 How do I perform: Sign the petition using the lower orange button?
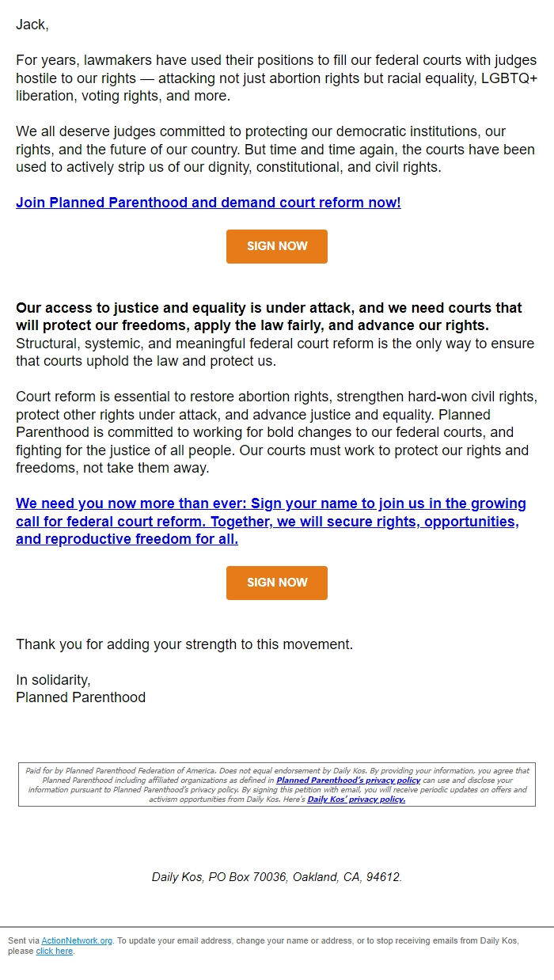click(276, 583)
